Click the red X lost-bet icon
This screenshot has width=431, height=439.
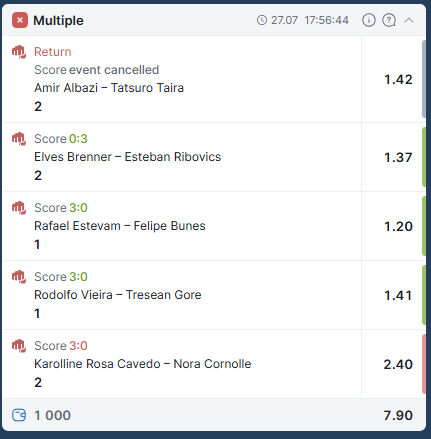(x=20, y=20)
